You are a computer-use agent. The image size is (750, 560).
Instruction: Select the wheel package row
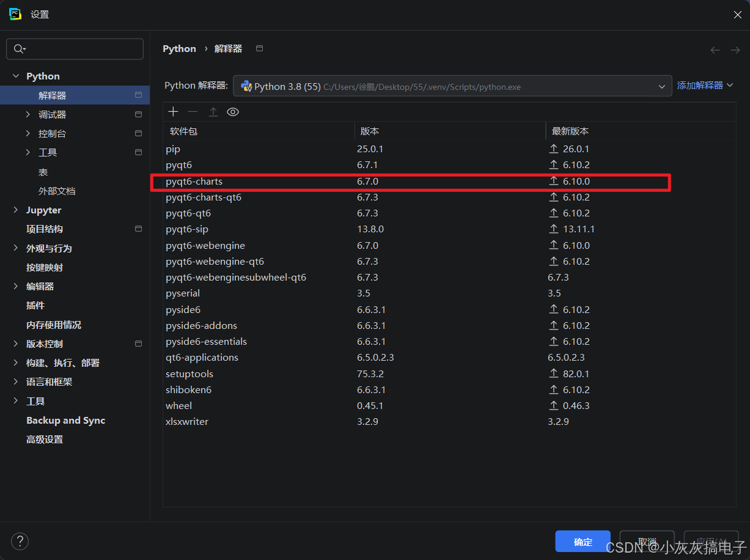click(449, 405)
